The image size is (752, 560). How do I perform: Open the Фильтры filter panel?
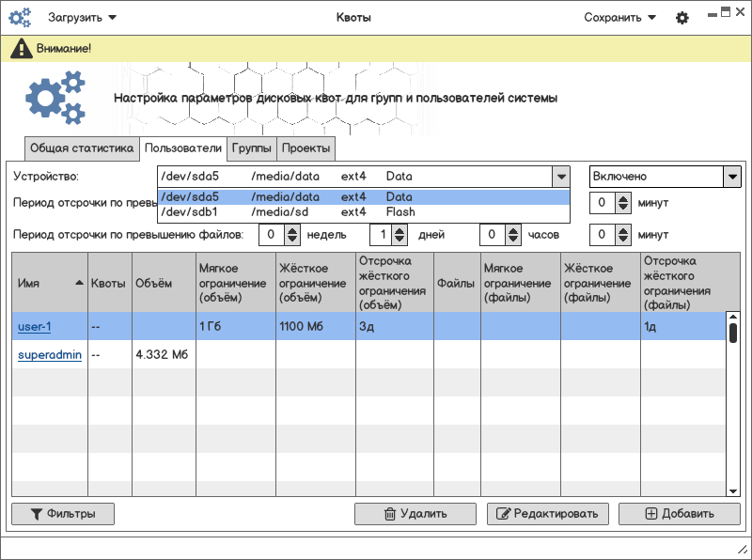tap(62, 514)
